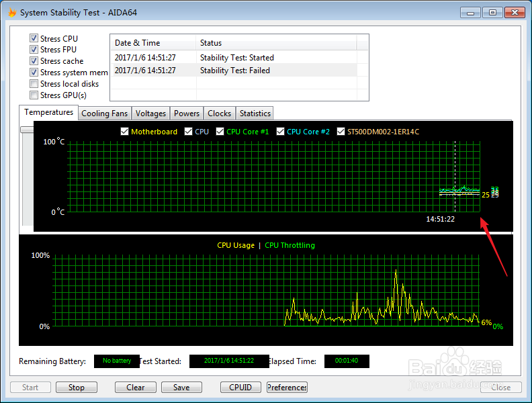Open the Statistics tab
532x403 pixels.
(255, 114)
